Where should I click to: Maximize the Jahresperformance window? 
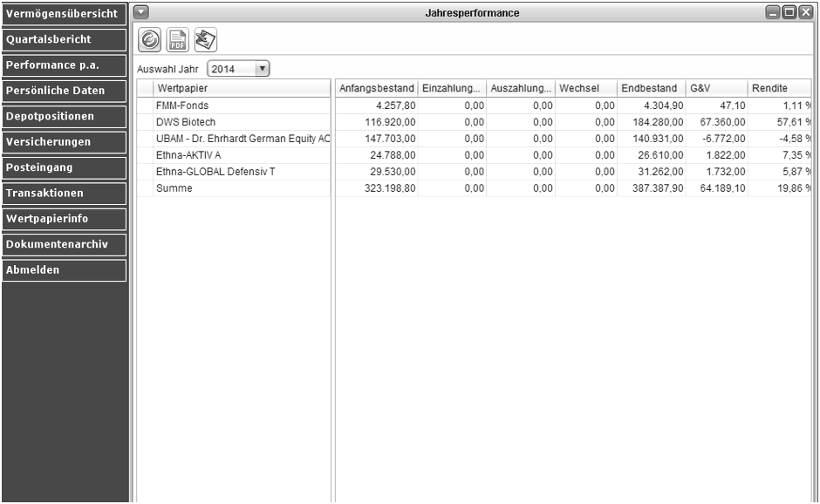tap(789, 12)
